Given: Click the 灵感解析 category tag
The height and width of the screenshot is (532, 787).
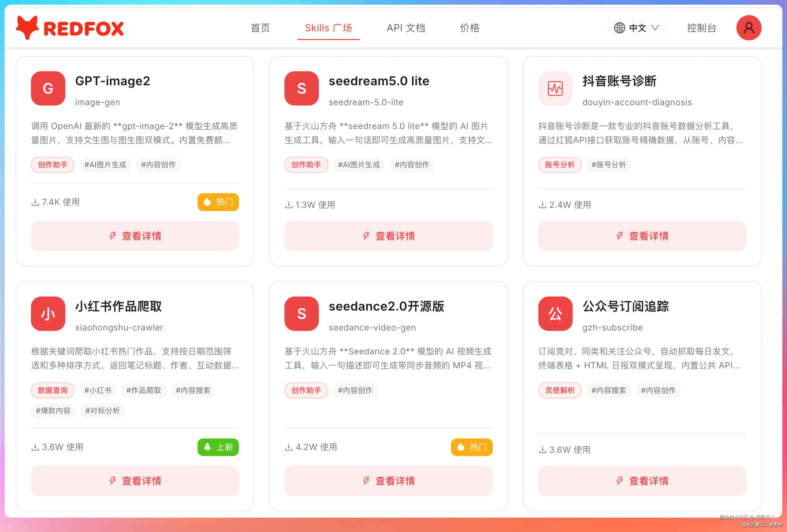Looking at the screenshot, I should pyautogui.click(x=560, y=390).
